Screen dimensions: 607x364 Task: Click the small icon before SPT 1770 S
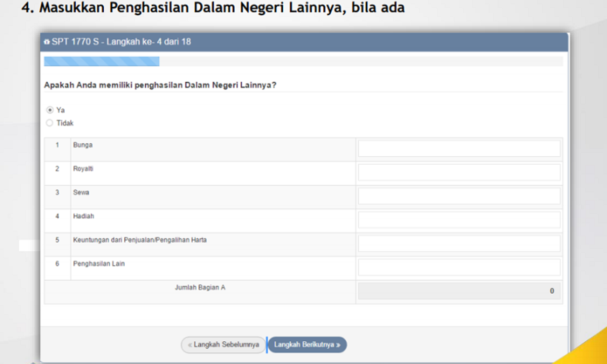(x=47, y=42)
